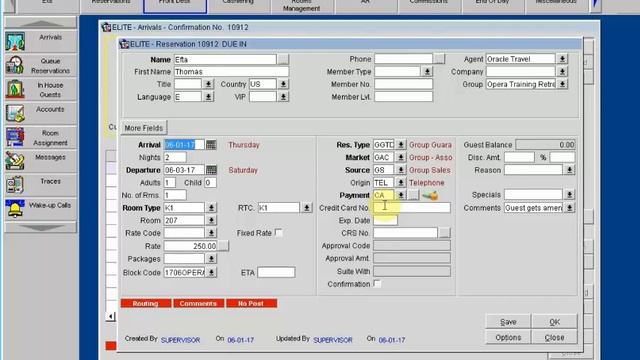Open the Rooms Management menu tab
The image size is (640, 360).
[302, 6]
